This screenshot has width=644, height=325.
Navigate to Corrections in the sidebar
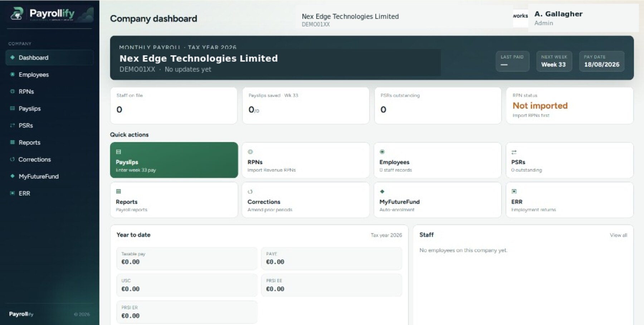pyautogui.click(x=49, y=159)
